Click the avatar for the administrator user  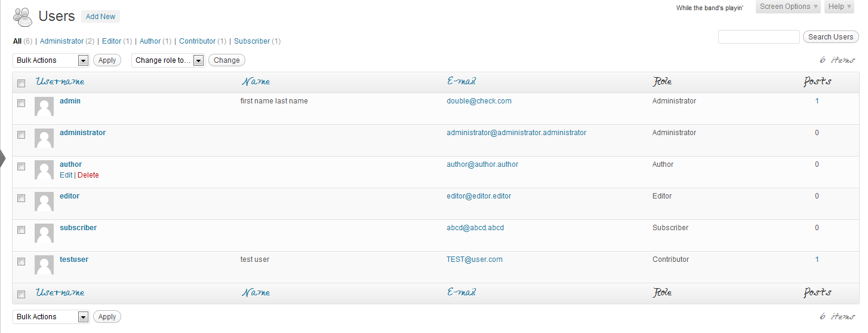coord(44,138)
